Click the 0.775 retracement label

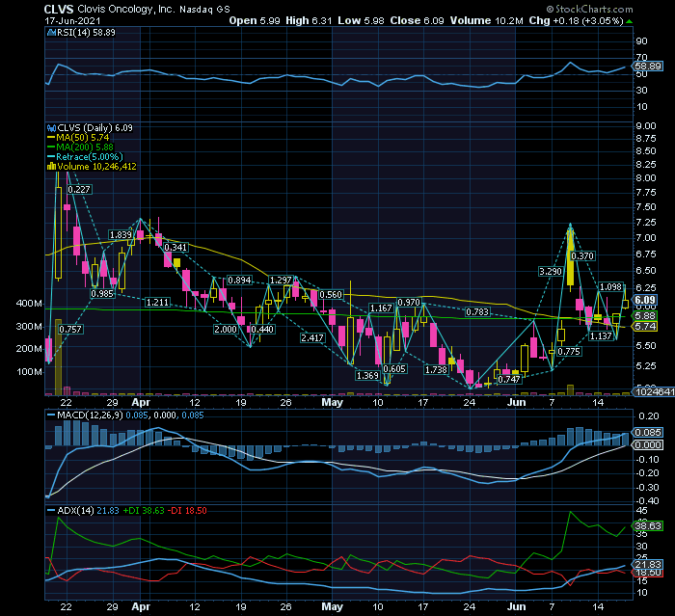point(569,352)
